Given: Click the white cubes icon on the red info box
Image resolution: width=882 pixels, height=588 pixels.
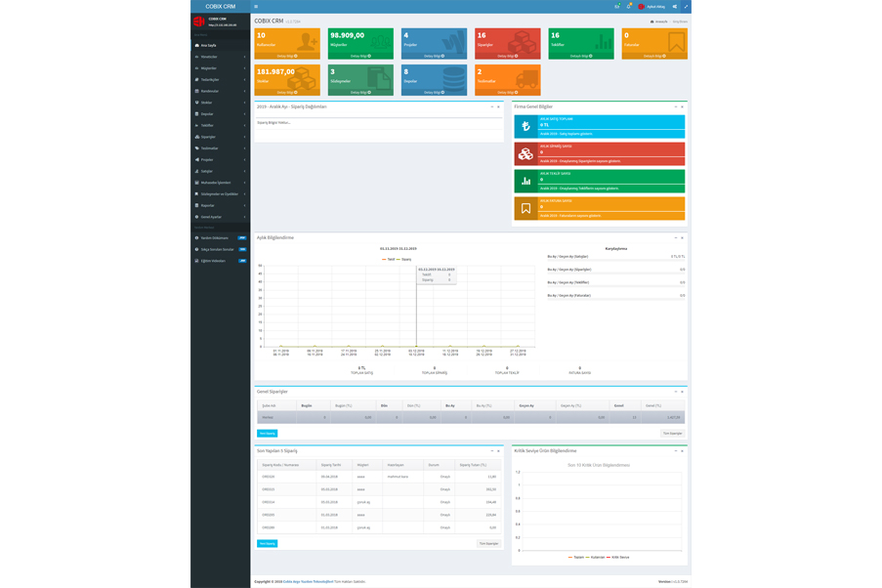Looking at the screenshot, I should [x=525, y=154].
